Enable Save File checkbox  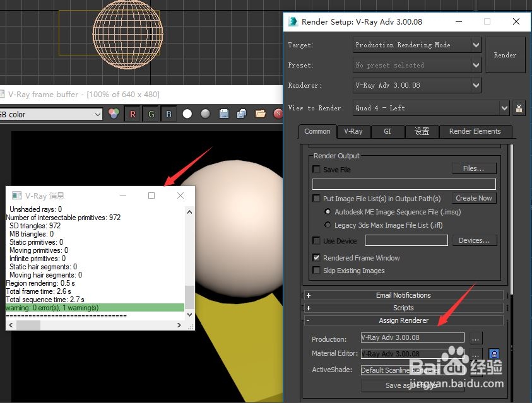(317, 169)
